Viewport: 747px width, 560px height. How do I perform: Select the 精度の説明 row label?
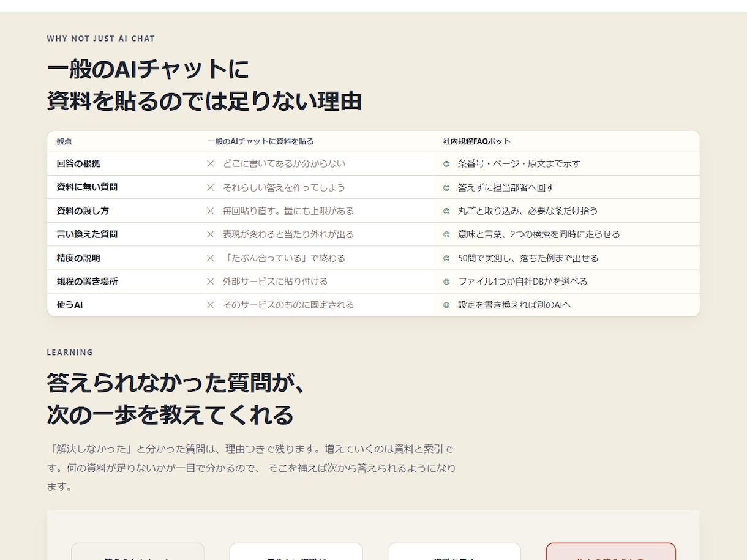78,258
